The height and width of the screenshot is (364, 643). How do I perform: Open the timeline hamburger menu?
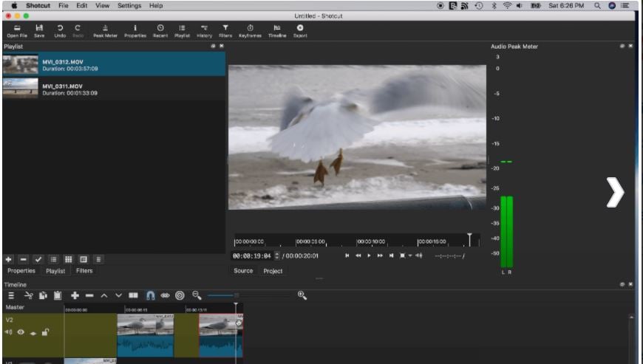coord(10,295)
